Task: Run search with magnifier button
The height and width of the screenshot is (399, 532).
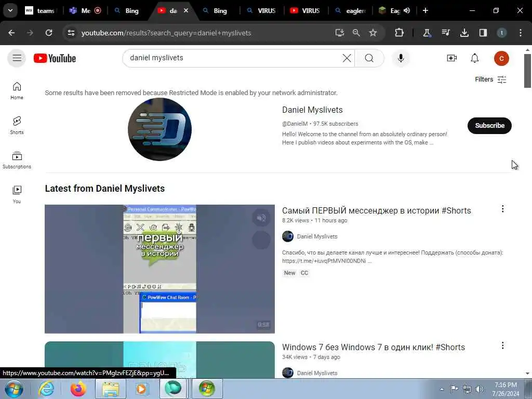Action: point(369,58)
